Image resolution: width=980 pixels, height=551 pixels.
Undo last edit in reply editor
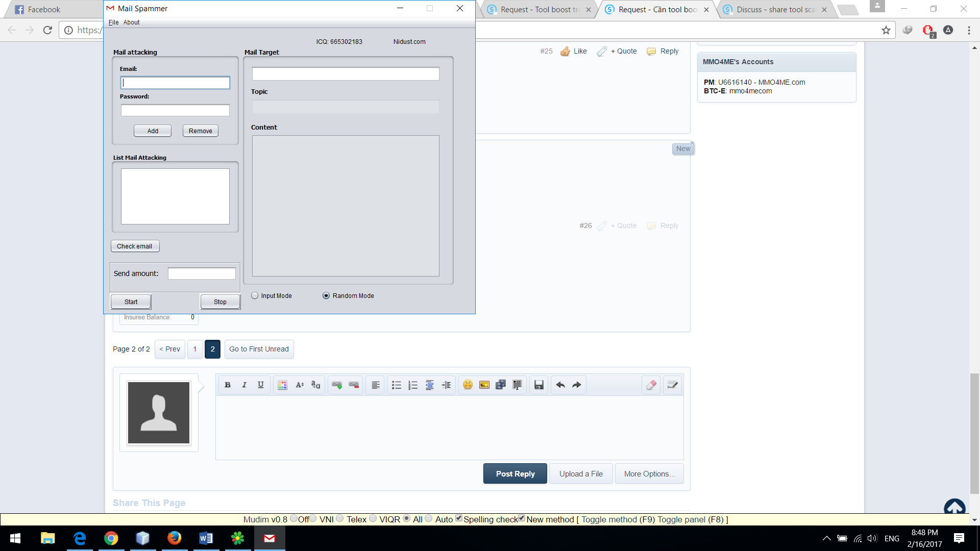pyautogui.click(x=560, y=385)
